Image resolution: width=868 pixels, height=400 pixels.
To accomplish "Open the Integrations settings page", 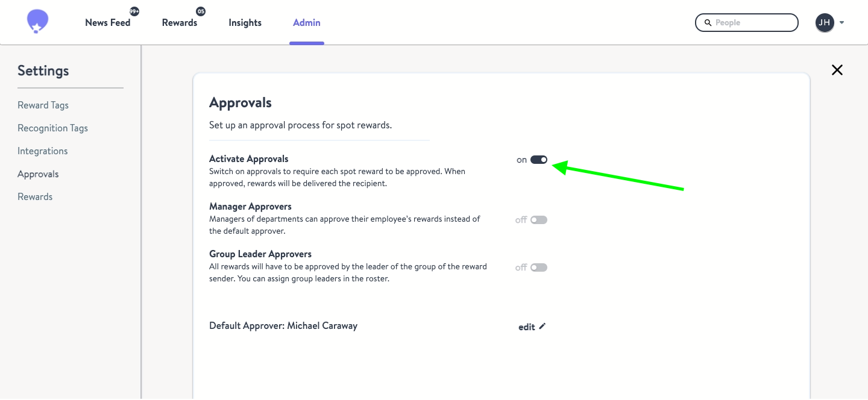I will pos(43,151).
